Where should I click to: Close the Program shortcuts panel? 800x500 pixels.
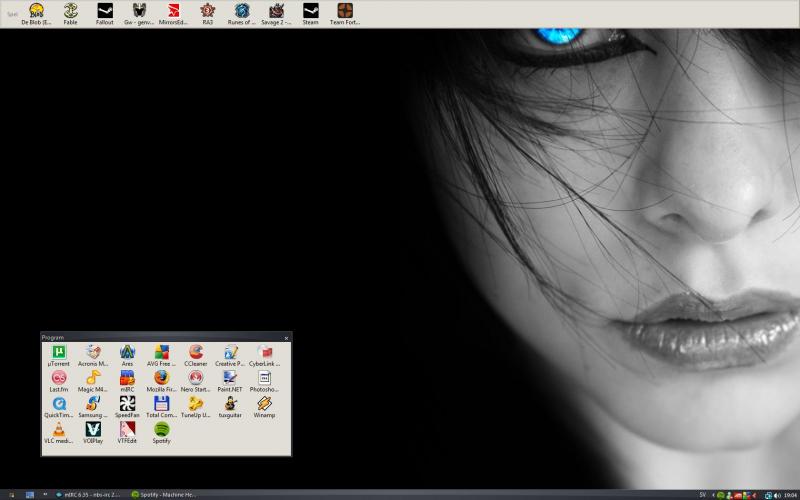click(286, 338)
